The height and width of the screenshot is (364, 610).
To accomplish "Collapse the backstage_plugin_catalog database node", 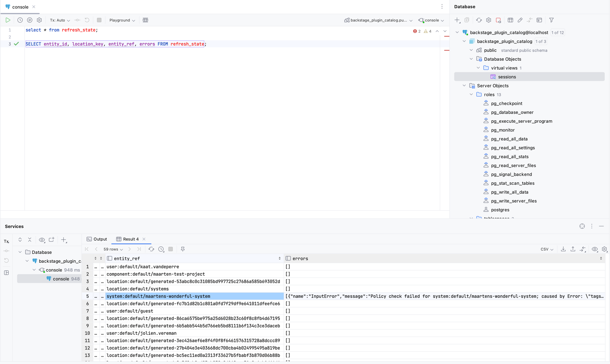I will pyautogui.click(x=464, y=41).
